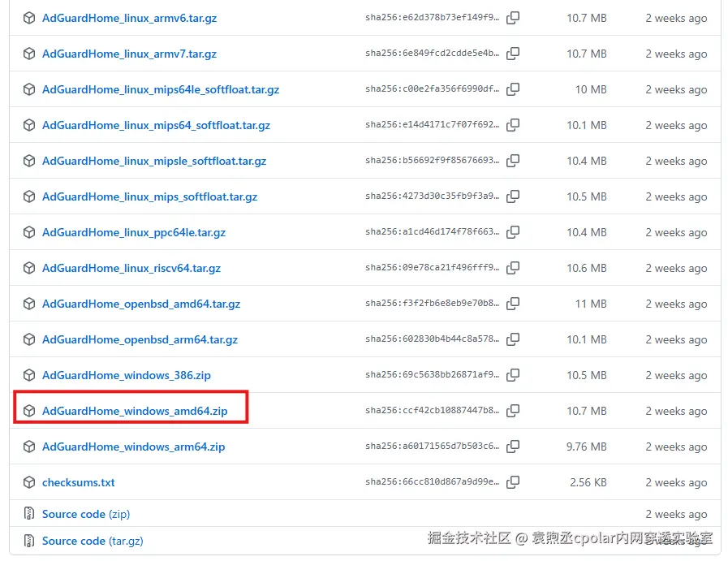Viewport: 728px width, 561px height.
Task: Download AdGuardHome_windows_386.zip
Action: (x=127, y=375)
